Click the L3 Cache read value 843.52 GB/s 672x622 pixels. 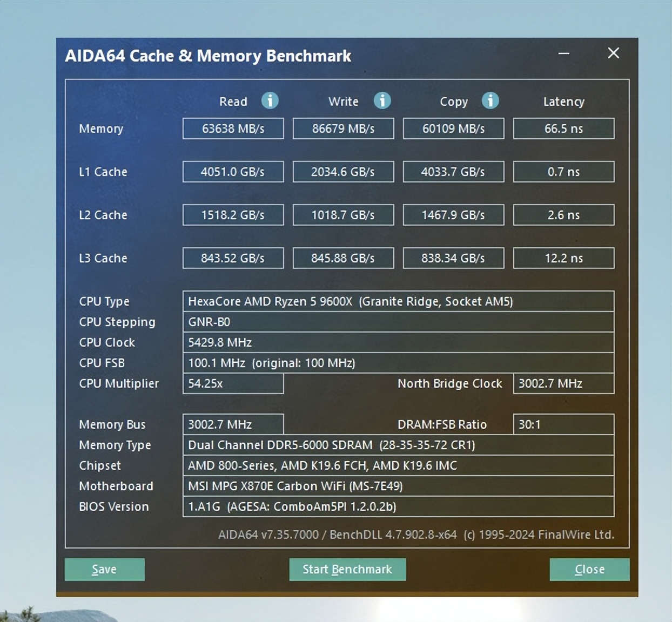[233, 258]
